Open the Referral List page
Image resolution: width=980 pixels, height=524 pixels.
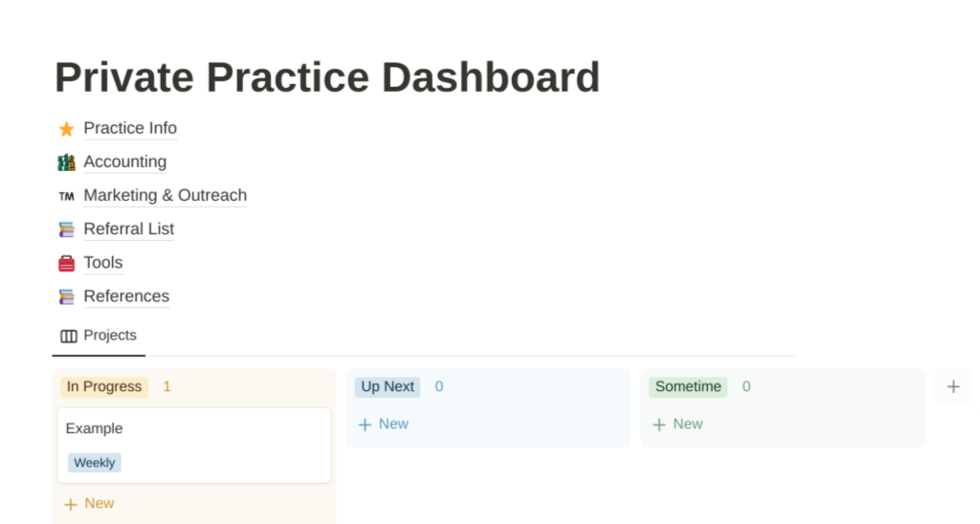point(129,229)
